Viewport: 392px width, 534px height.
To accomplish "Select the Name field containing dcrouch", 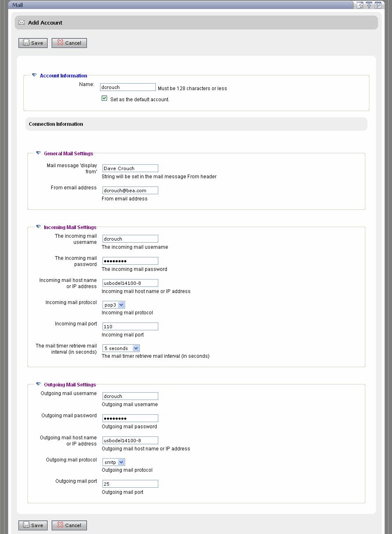I will pos(128,87).
